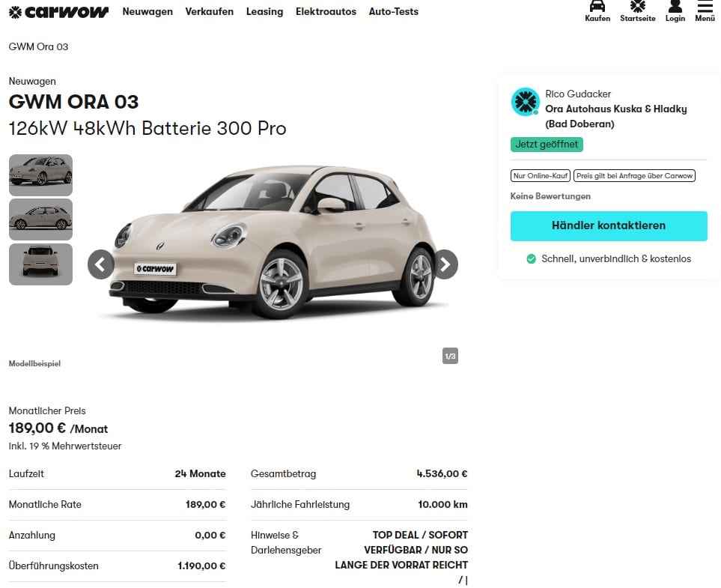Click the carwow logo in header
Image resolution: width=721 pixels, height=588 pixels.
tap(58, 12)
